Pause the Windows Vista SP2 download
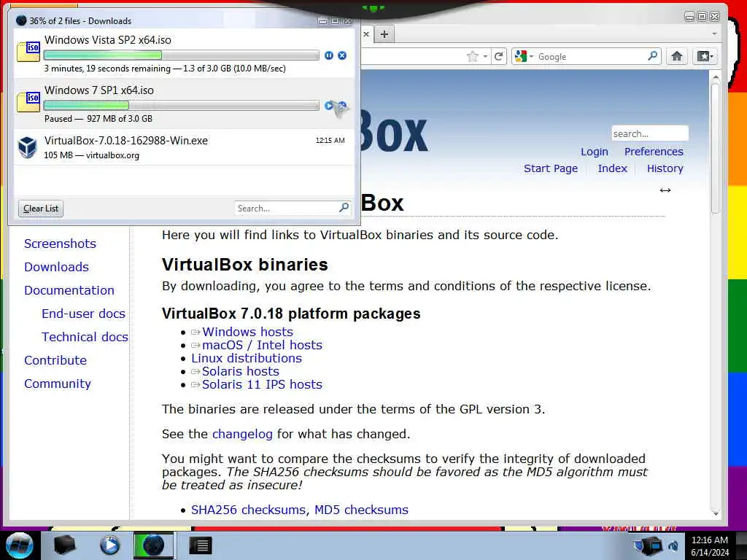 [329, 55]
